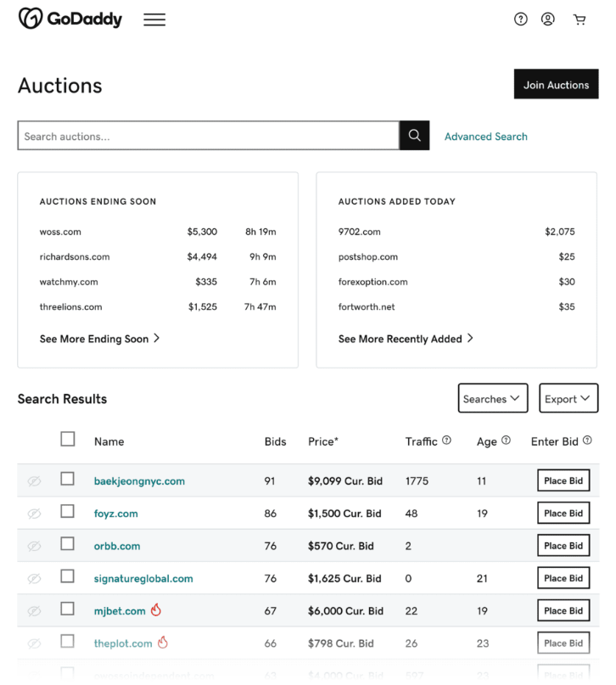This screenshot has height=685, width=616.
Task: Open the shopping cart
Action: coord(580,20)
